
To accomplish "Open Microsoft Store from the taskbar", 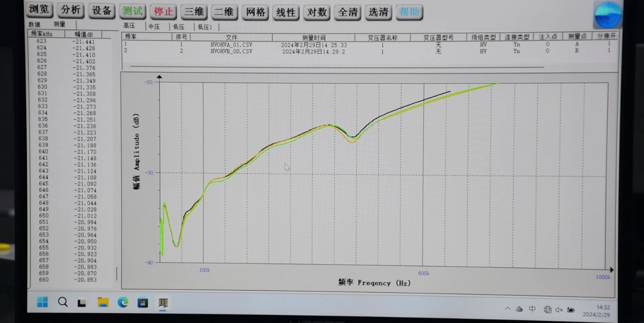I will [143, 303].
